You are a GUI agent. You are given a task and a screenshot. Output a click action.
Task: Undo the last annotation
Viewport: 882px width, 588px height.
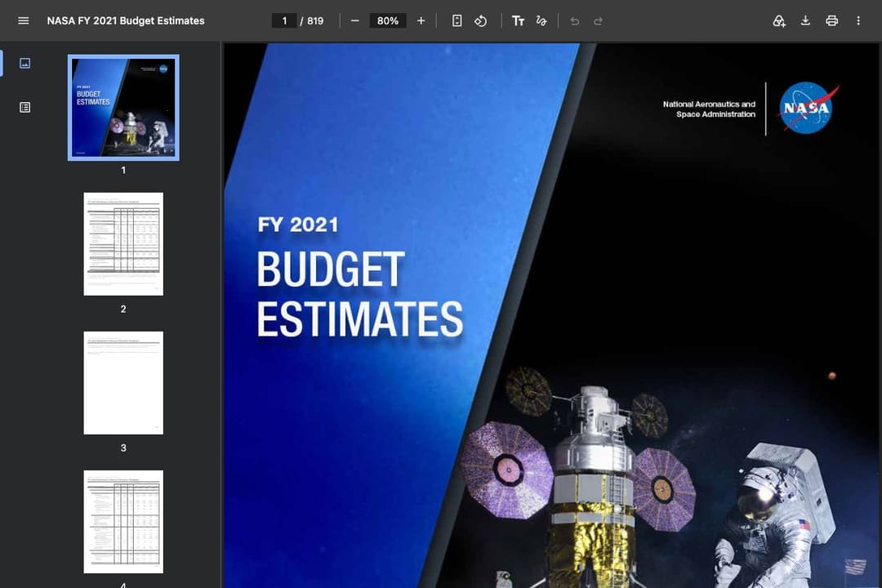[x=574, y=20]
